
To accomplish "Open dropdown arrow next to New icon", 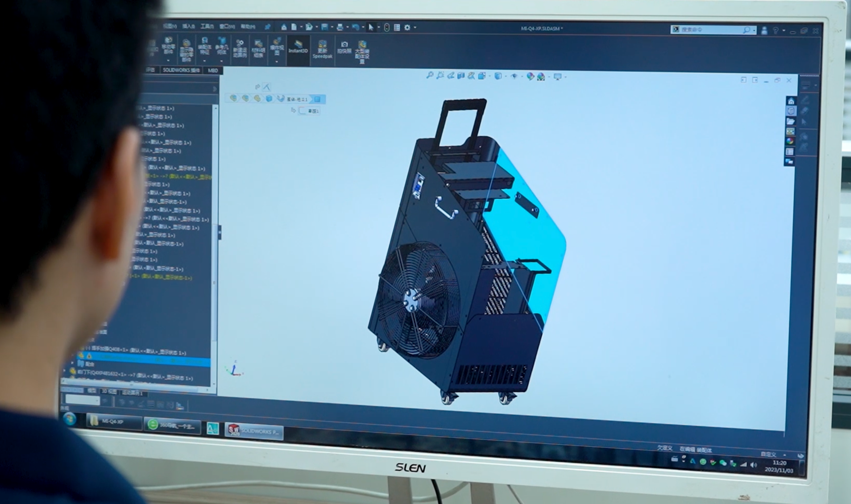I will [301, 27].
